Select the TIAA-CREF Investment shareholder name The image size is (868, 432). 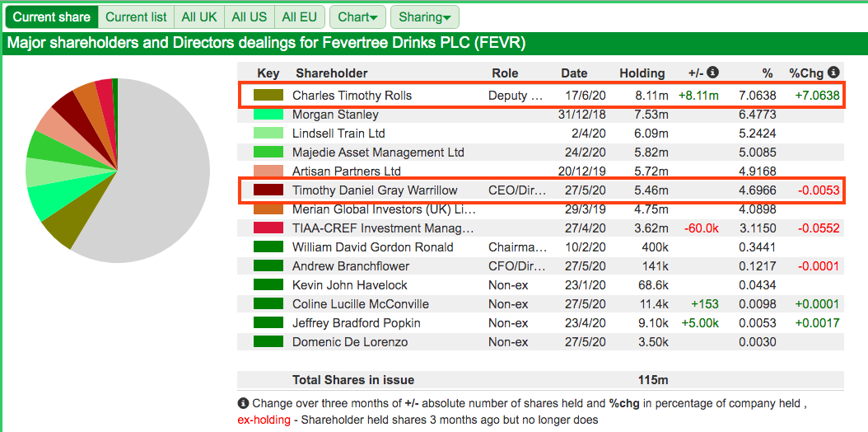(x=383, y=228)
